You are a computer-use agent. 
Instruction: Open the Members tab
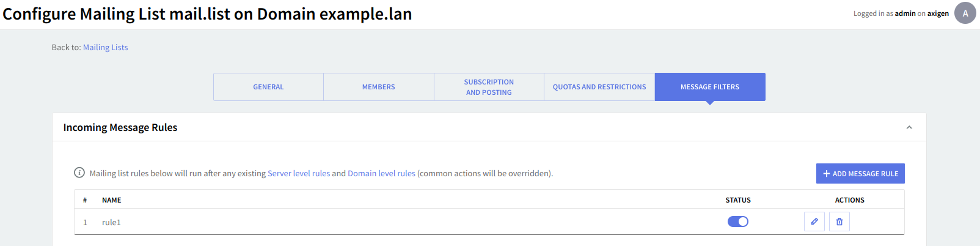point(379,87)
